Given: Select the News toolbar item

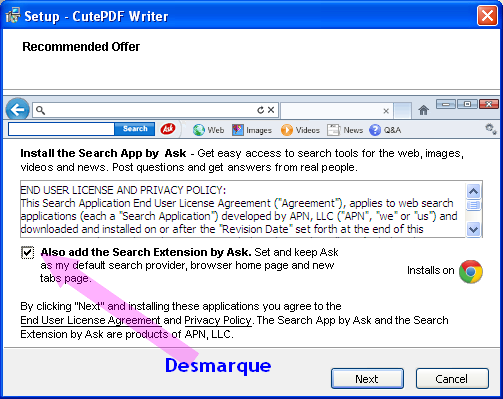Looking at the screenshot, I should coord(345,130).
